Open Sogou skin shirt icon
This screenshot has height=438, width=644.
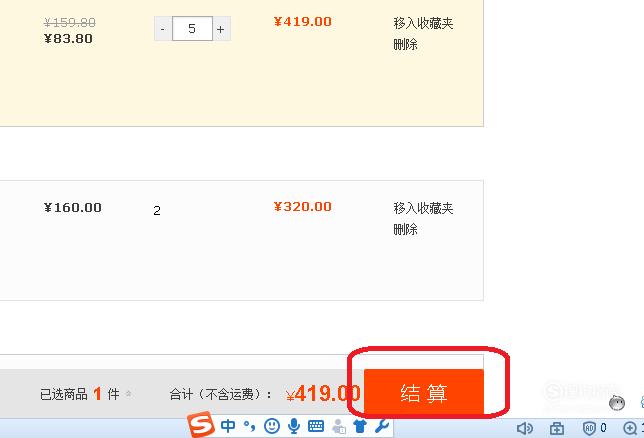(x=360, y=426)
